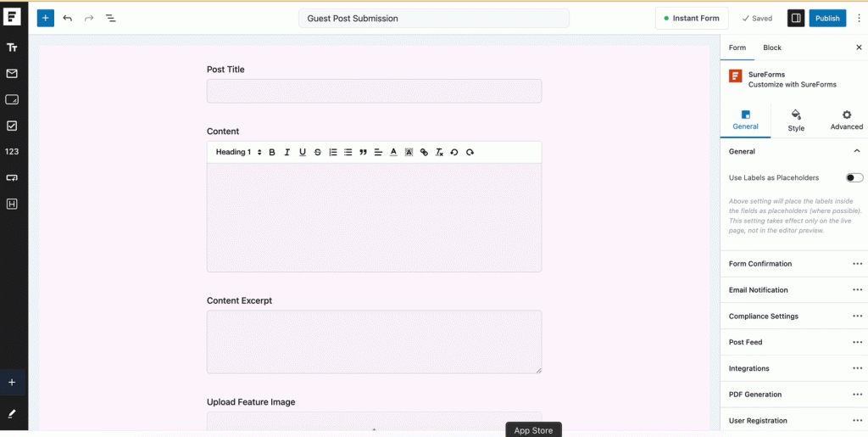Click the Post Title input field
868x437 pixels.
coord(374,91)
